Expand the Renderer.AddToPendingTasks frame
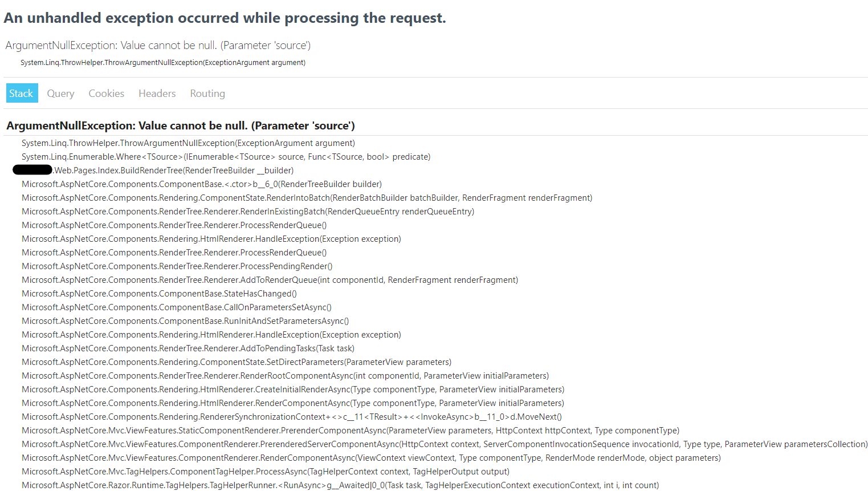 coord(188,348)
